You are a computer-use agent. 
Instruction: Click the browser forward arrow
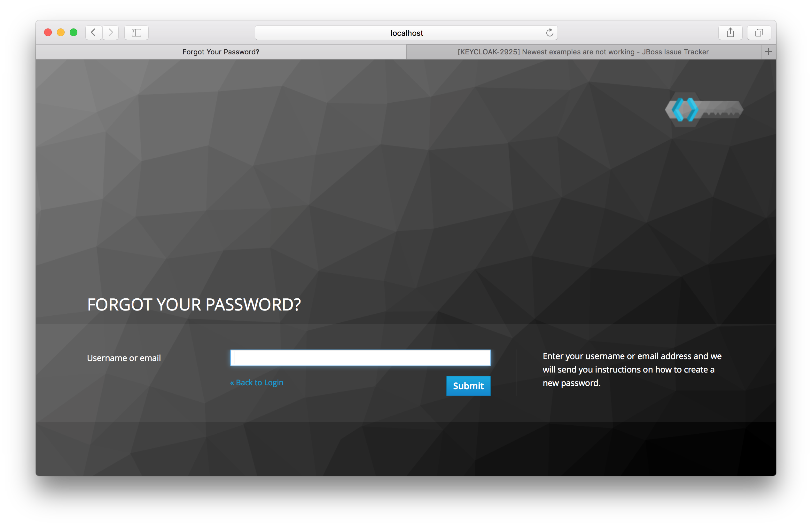click(111, 33)
